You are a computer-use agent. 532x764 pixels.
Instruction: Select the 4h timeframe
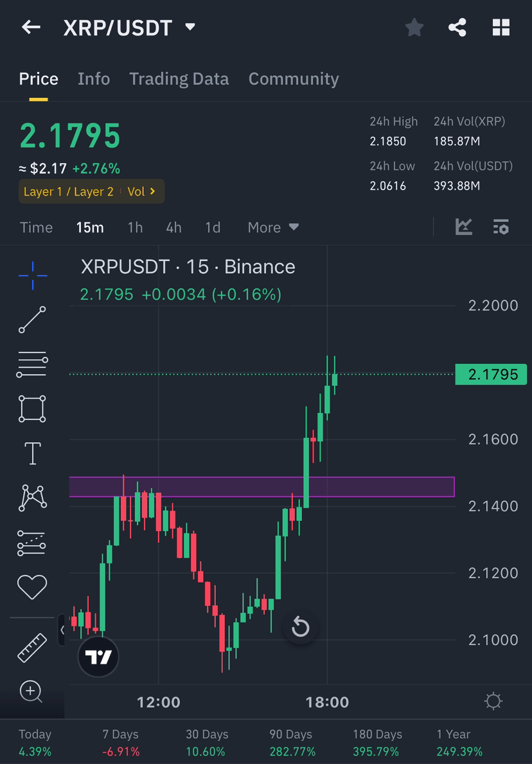(x=173, y=228)
